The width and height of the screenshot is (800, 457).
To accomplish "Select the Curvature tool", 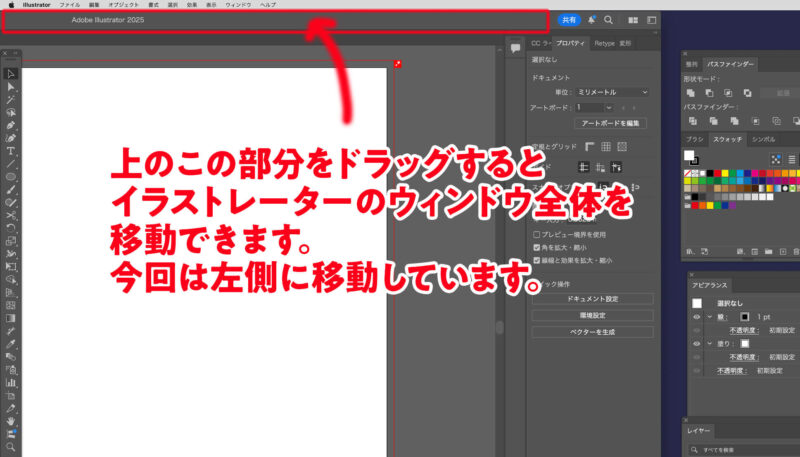I will coord(10,138).
